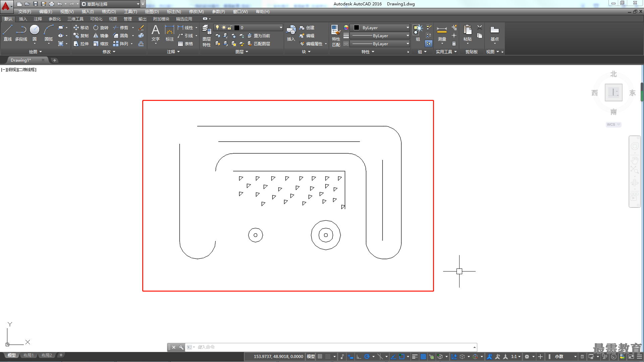Choose the Trim (修剪) tool

coord(120,27)
